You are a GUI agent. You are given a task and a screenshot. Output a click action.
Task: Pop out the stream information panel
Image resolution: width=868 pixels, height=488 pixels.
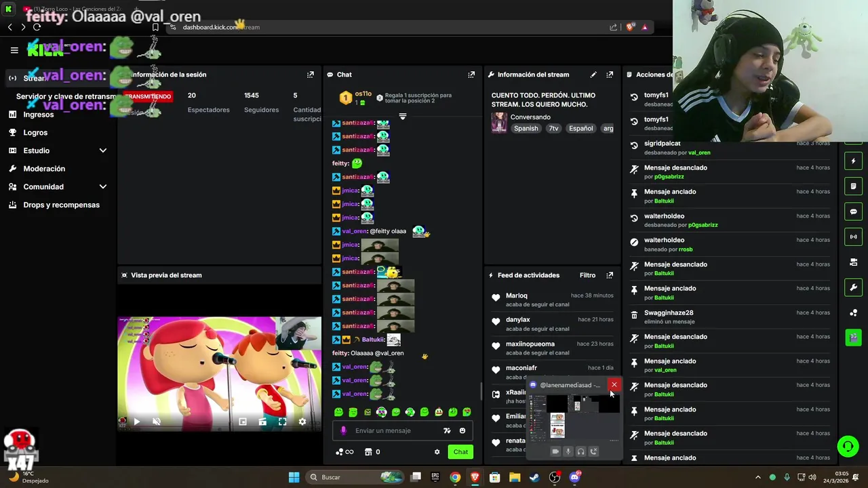click(x=610, y=75)
